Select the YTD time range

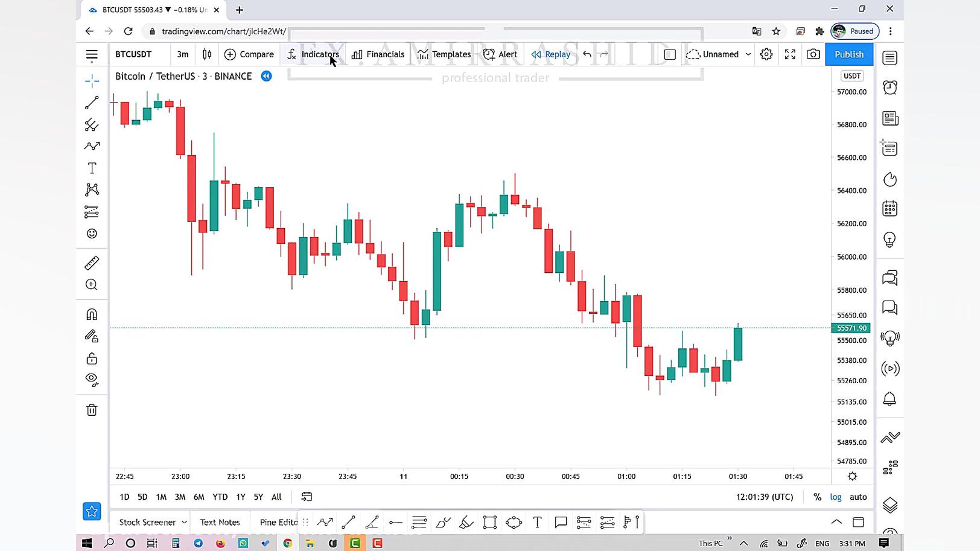(x=220, y=497)
